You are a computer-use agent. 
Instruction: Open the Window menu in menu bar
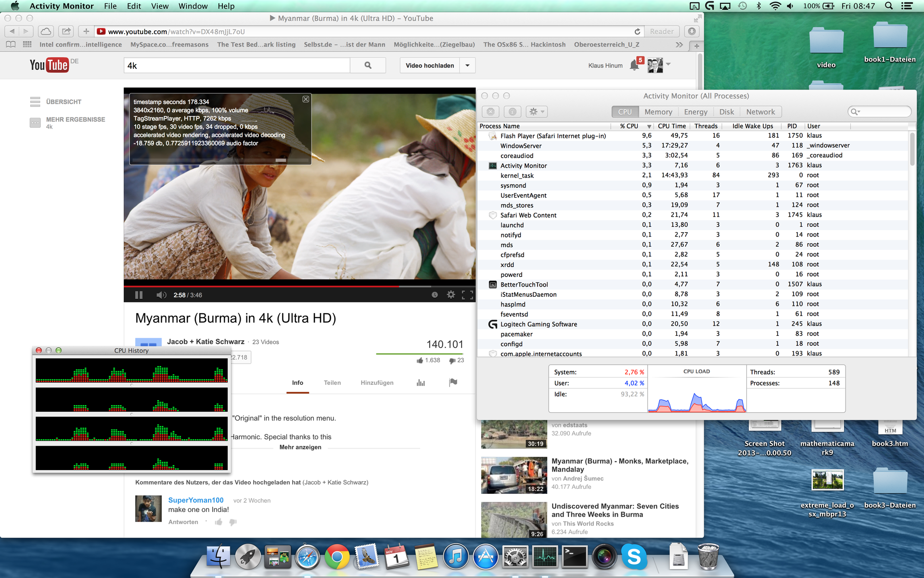pos(193,6)
